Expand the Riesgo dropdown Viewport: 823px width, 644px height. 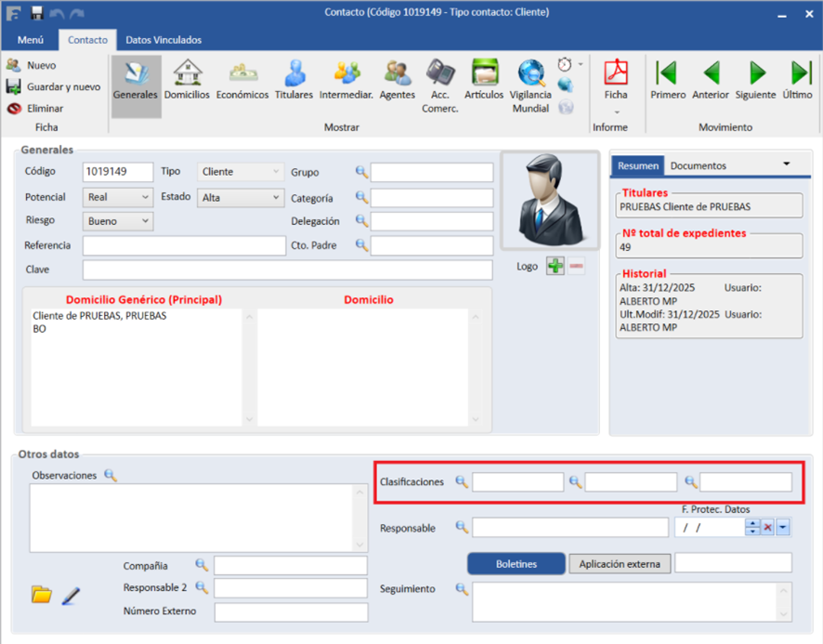pyautogui.click(x=145, y=221)
